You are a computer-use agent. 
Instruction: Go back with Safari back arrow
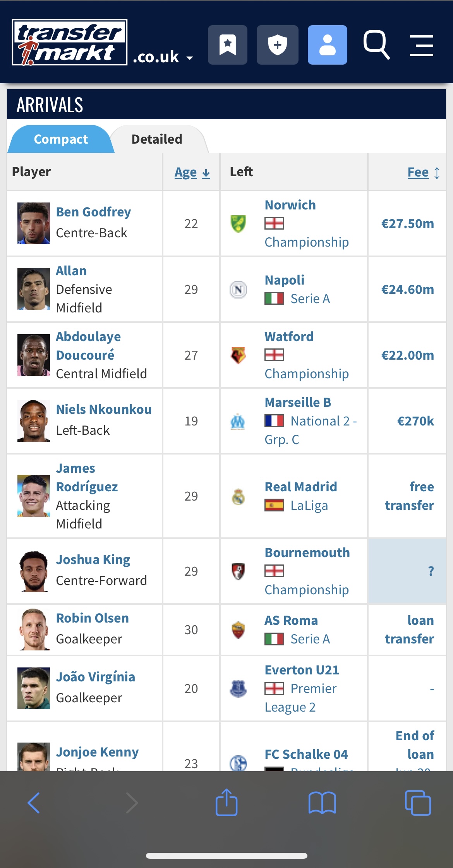pyautogui.click(x=34, y=803)
